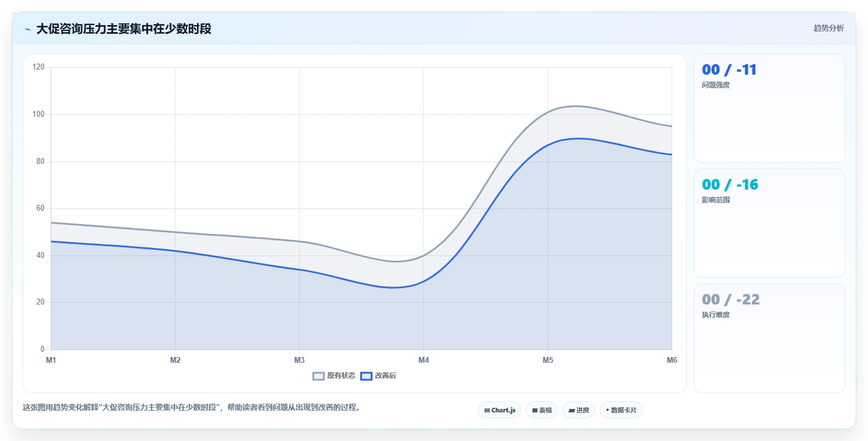Image resolution: width=868 pixels, height=441 pixels.
Task: Click the 120 y-axis label
Action: click(x=38, y=67)
